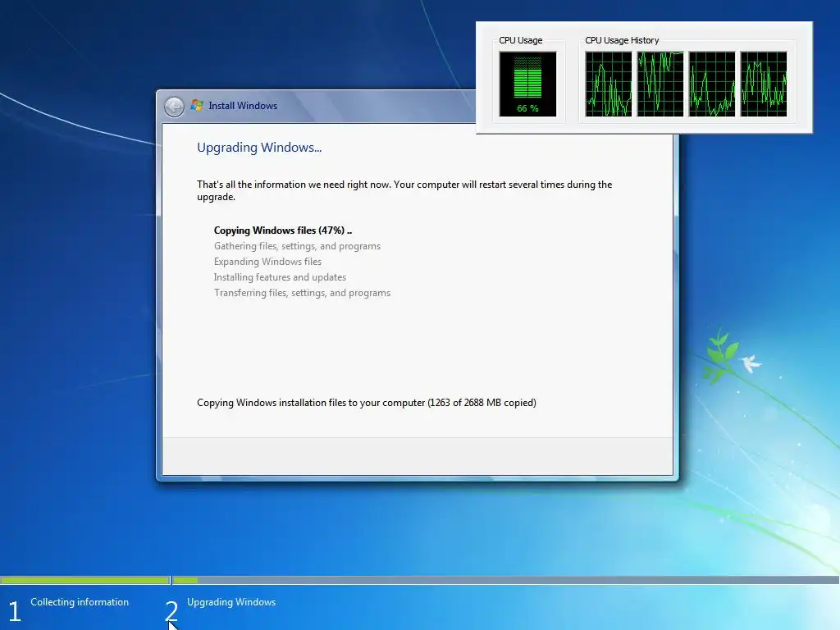Viewport: 840px width, 630px height.
Task: Click the round back arrow button
Action: click(x=174, y=107)
